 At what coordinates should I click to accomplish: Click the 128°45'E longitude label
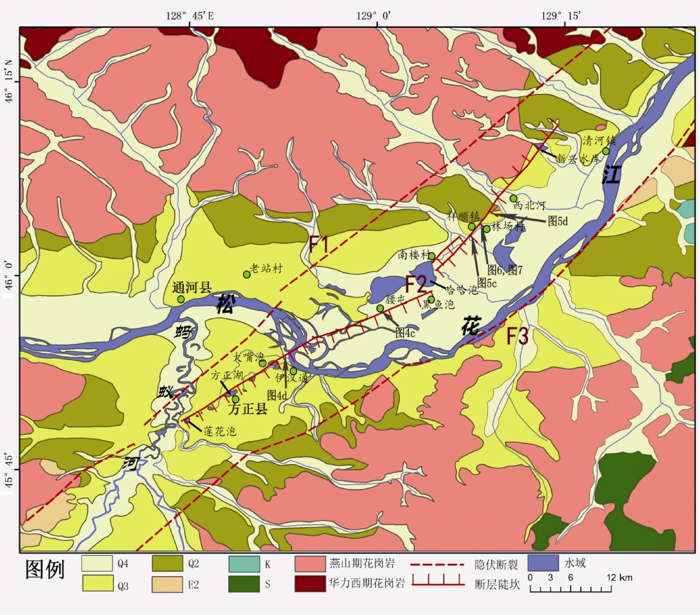tap(190, 16)
